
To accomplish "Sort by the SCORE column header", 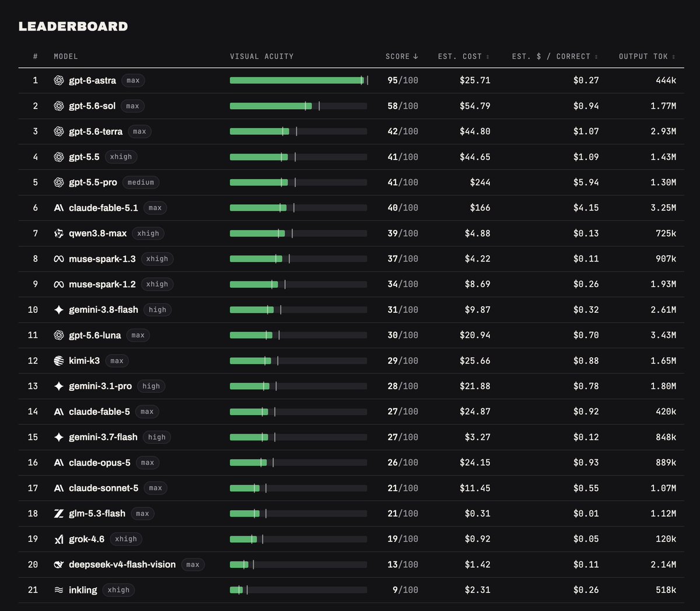I will coord(402,57).
